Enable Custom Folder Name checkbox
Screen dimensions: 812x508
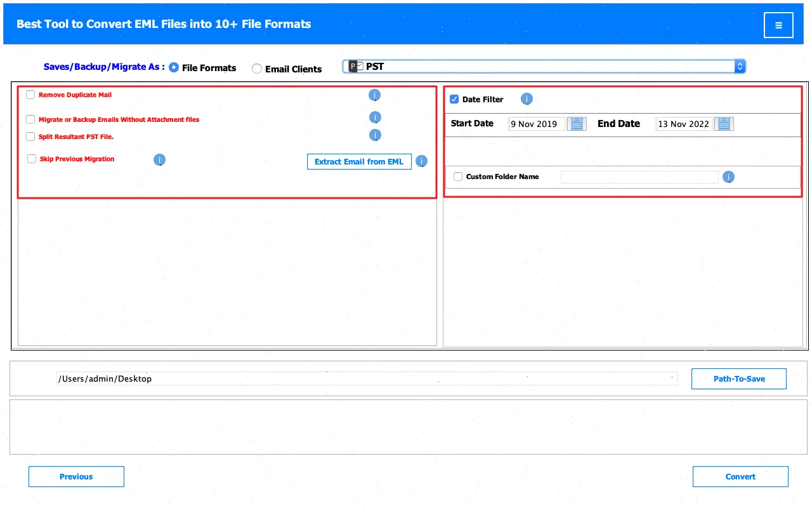[x=458, y=177]
